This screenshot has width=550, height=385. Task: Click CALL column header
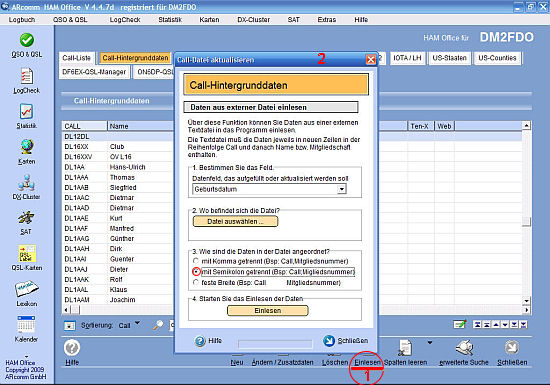click(85, 126)
